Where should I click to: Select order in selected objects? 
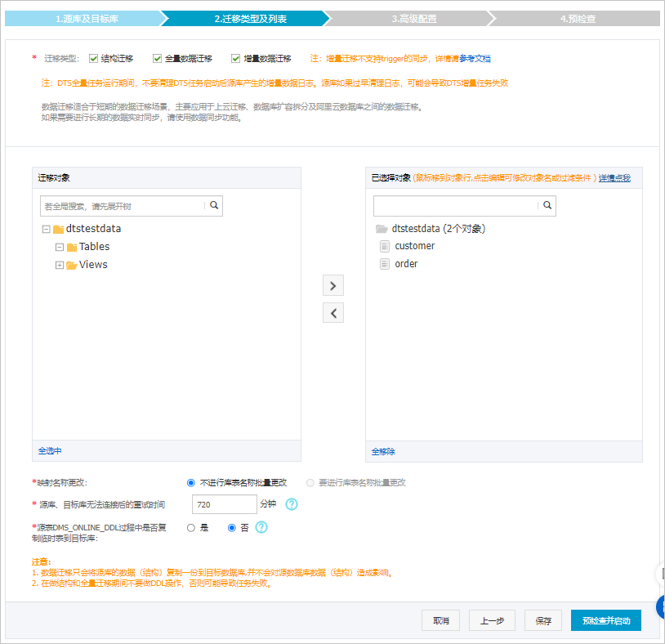406,264
